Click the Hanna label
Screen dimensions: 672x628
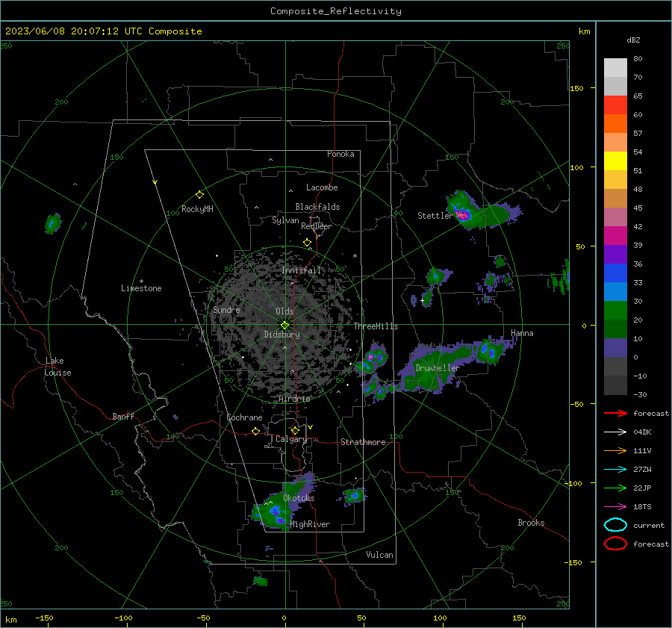(522, 333)
